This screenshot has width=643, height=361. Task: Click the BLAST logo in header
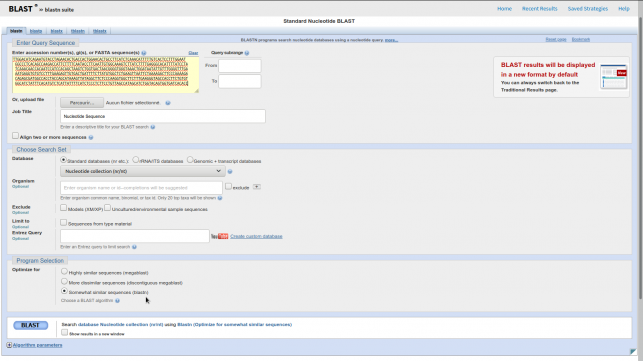(21, 9)
